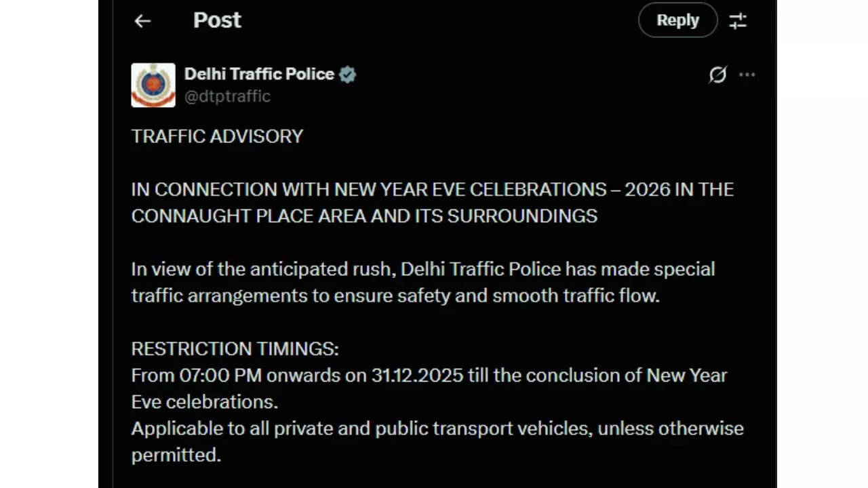
Task: Click the TRAFFIC ADVISORY text line
Action: pyautogui.click(x=217, y=136)
